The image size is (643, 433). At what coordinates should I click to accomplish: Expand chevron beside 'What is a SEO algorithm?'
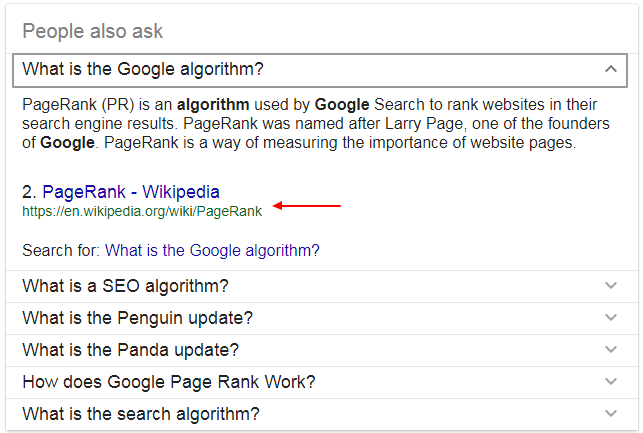(611, 286)
